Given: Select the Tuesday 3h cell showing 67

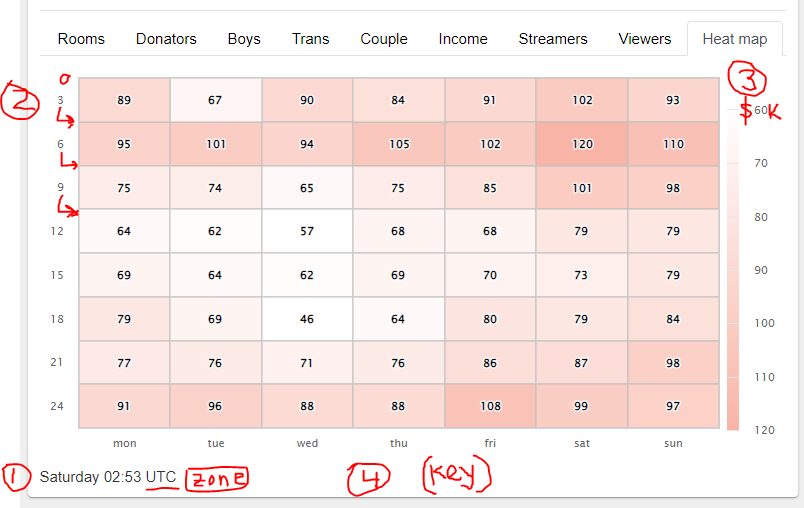Looking at the screenshot, I should click(x=215, y=100).
